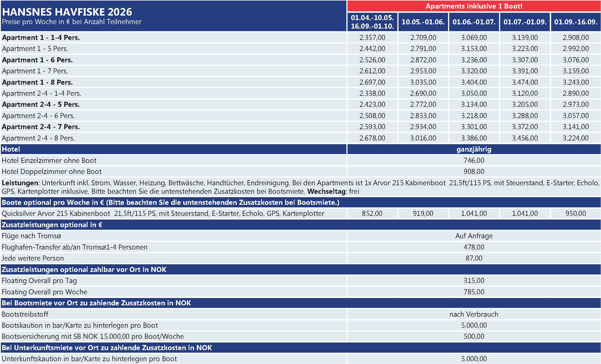Click the 3.474,00 price cell
The width and height of the screenshot is (601, 364).
[x=525, y=82]
